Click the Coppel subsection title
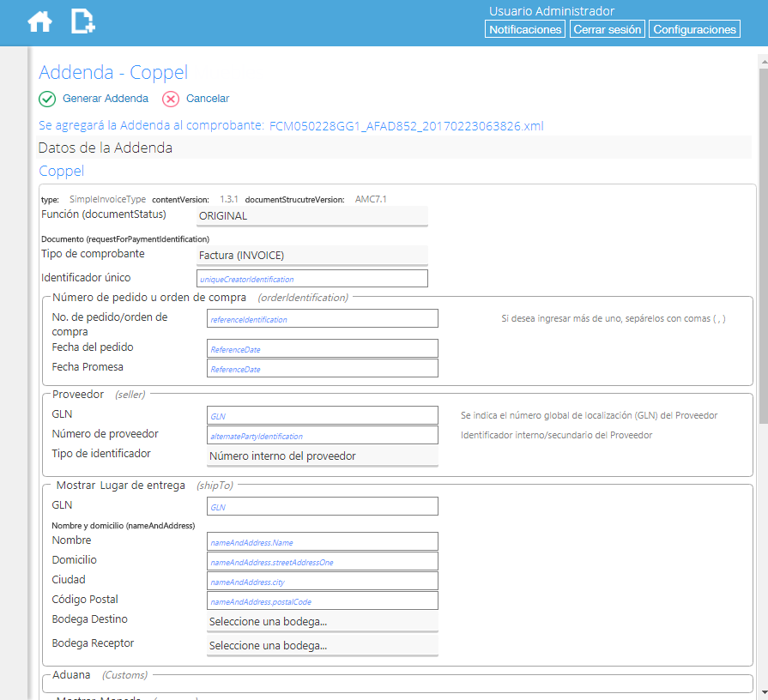The height and width of the screenshot is (700, 768). coord(61,171)
